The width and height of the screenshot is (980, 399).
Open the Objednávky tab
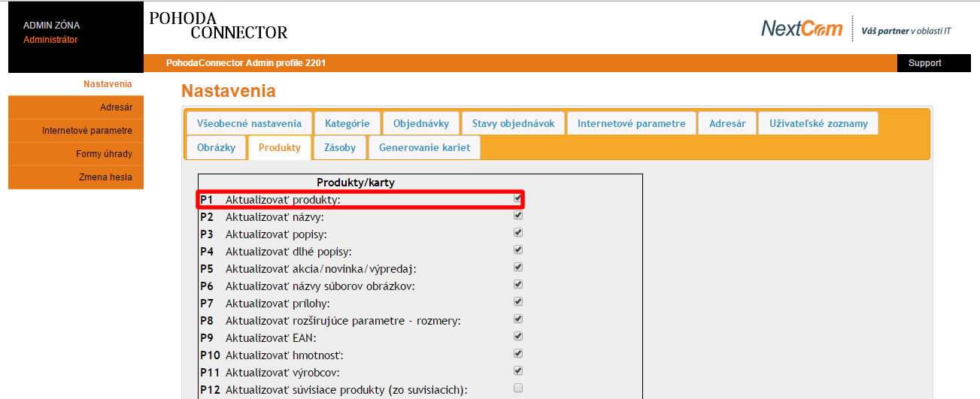click(421, 123)
